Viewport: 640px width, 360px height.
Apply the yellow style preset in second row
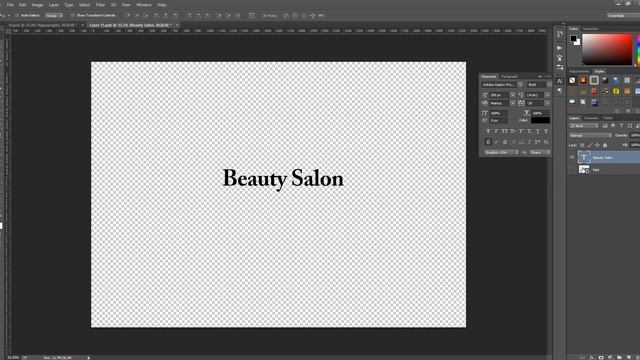click(616, 91)
